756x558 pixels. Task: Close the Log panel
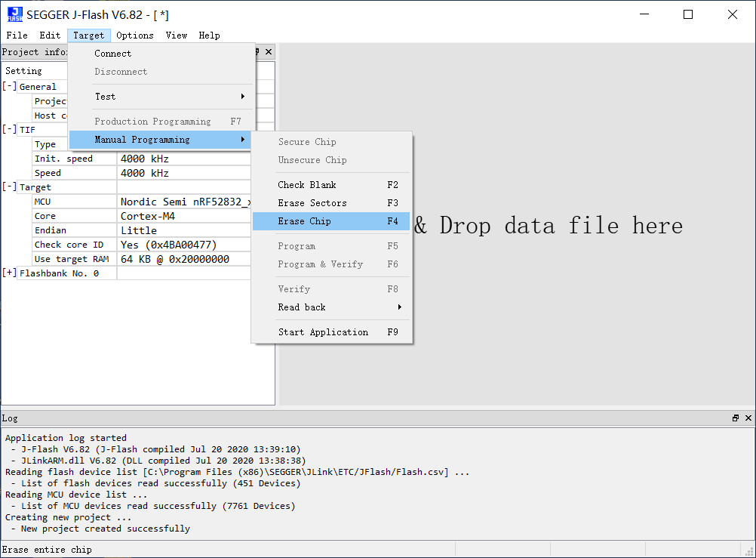click(748, 418)
